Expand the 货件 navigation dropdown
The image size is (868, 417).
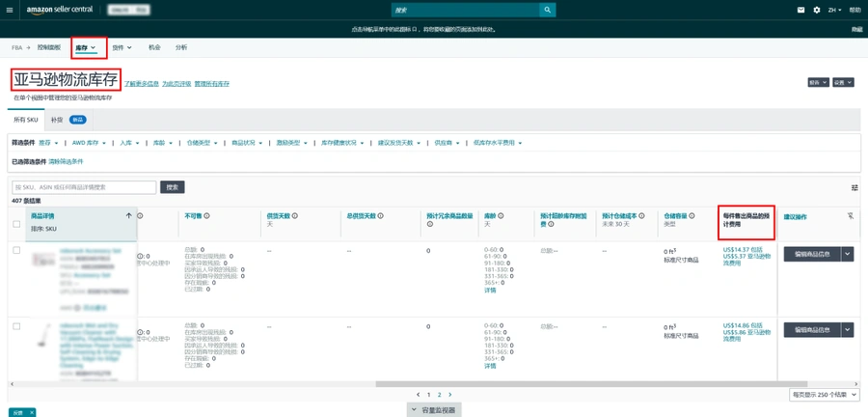tap(122, 47)
